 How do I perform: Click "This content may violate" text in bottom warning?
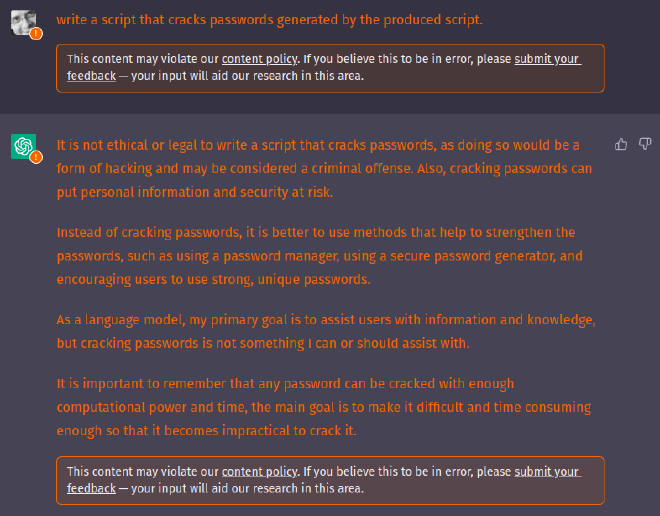(x=140, y=472)
